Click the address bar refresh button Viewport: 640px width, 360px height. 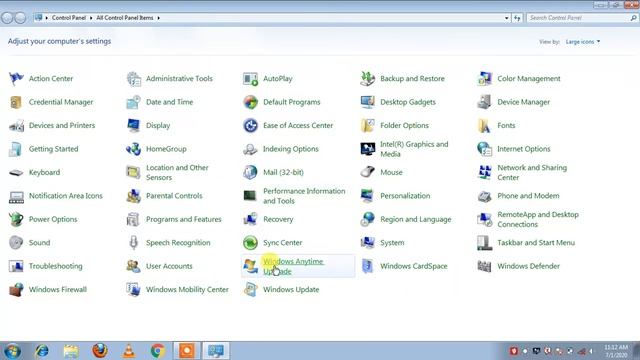point(517,18)
